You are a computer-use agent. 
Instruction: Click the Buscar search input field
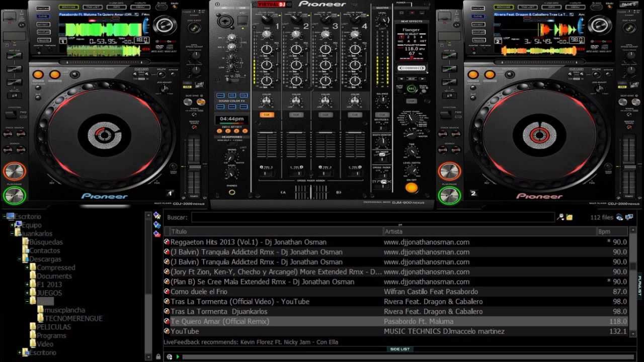(373, 217)
